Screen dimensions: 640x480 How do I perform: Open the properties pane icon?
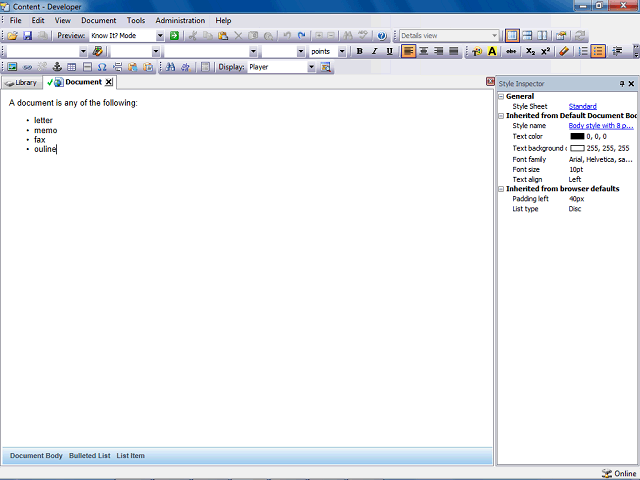pyautogui.click(x=561, y=36)
